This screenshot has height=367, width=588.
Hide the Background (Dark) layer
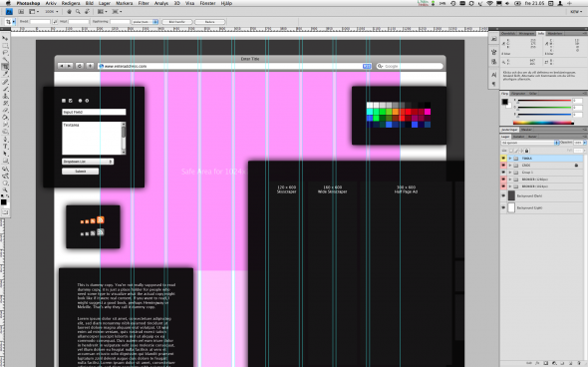point(503,195)
